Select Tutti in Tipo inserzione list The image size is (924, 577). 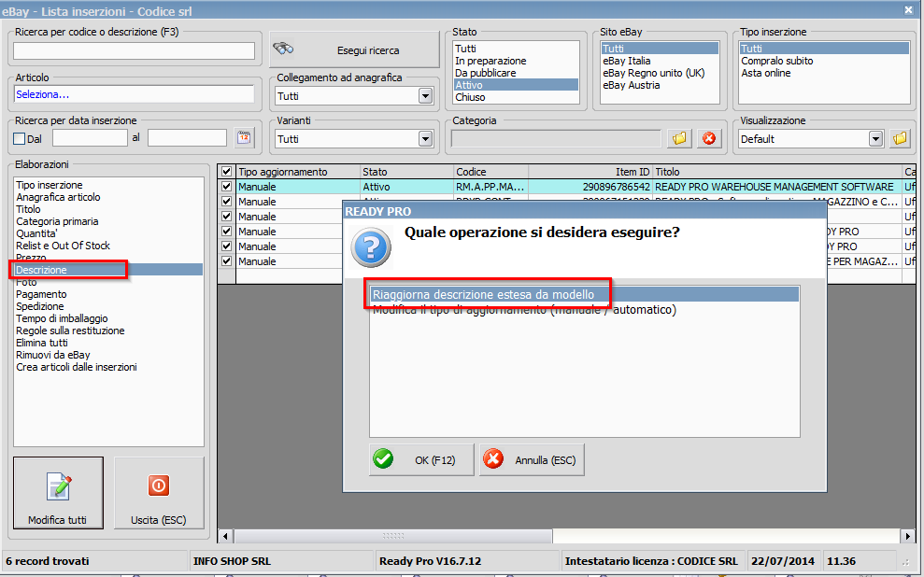pyautogui.click(x=824, y=49)
